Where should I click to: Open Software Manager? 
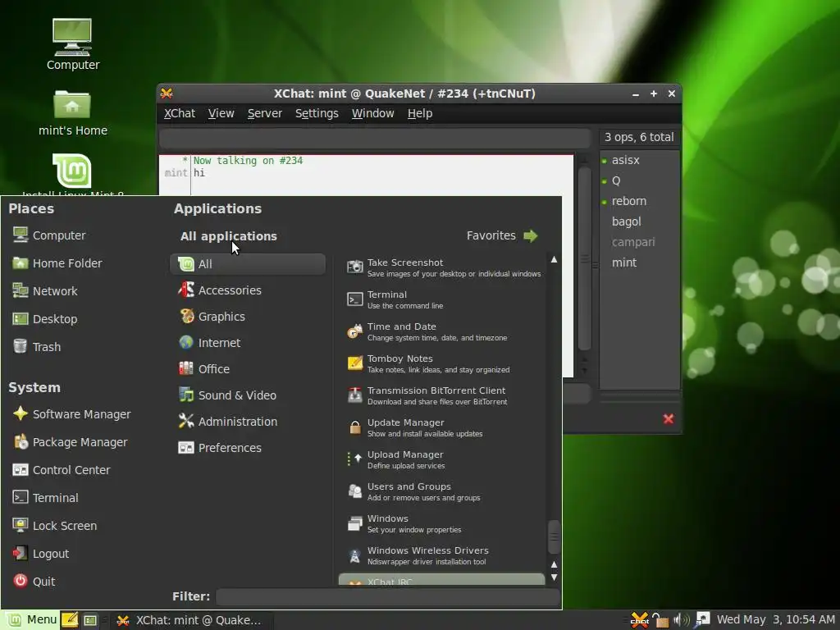pos(72,414)
